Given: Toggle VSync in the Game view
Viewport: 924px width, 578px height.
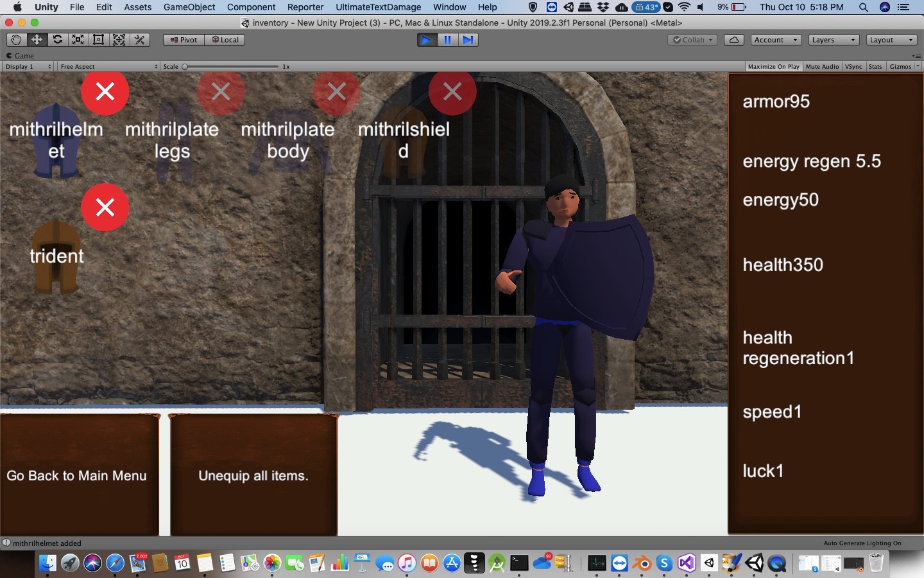Looking at the screenshot, I should 853,67.
